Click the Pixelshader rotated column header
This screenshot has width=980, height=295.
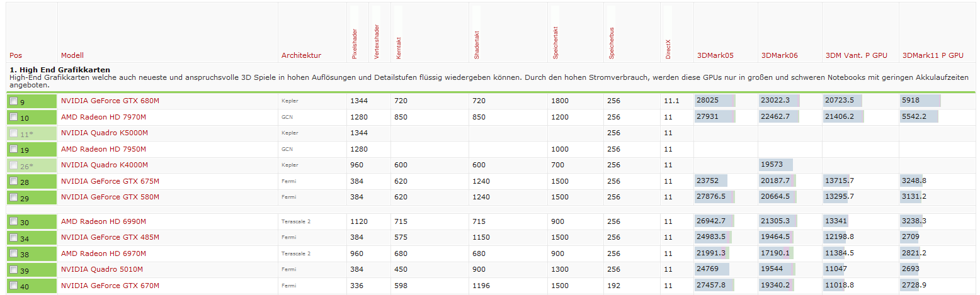click(x=354, y=43)
